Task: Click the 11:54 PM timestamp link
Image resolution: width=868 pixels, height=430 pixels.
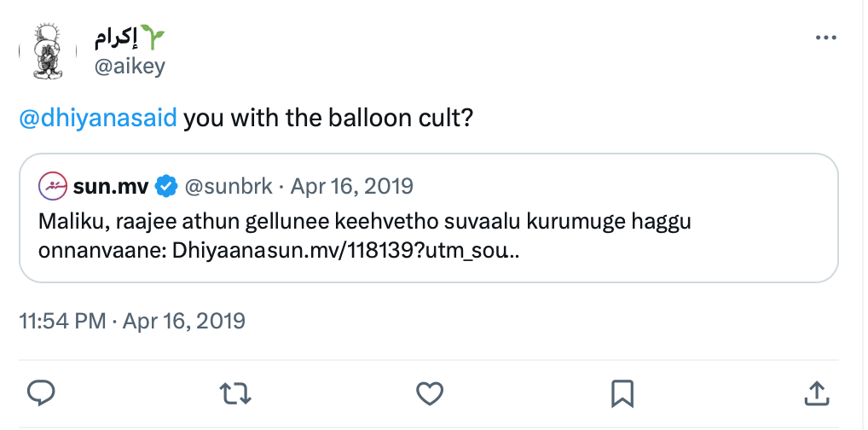Action: [x=61, y=321]
